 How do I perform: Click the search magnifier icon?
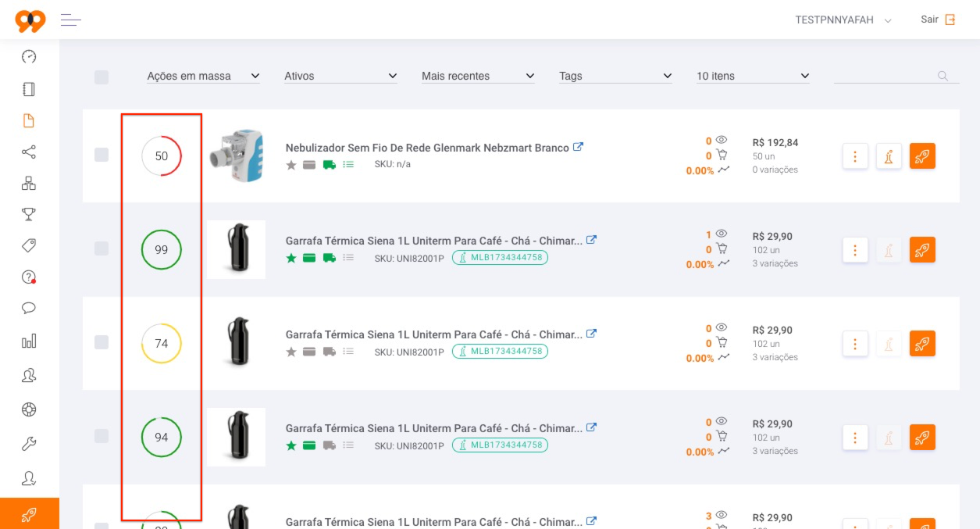tap(943, 76)
